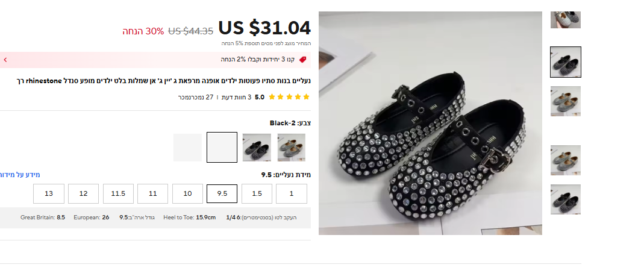Select shoe size 11.5

pyautogui.click(x=118, y=194)
